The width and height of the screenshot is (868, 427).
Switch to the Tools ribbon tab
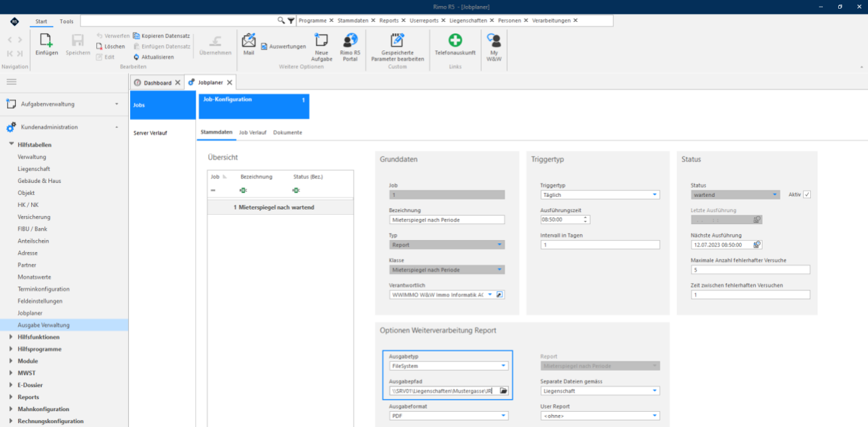click(x=66, y=21)
